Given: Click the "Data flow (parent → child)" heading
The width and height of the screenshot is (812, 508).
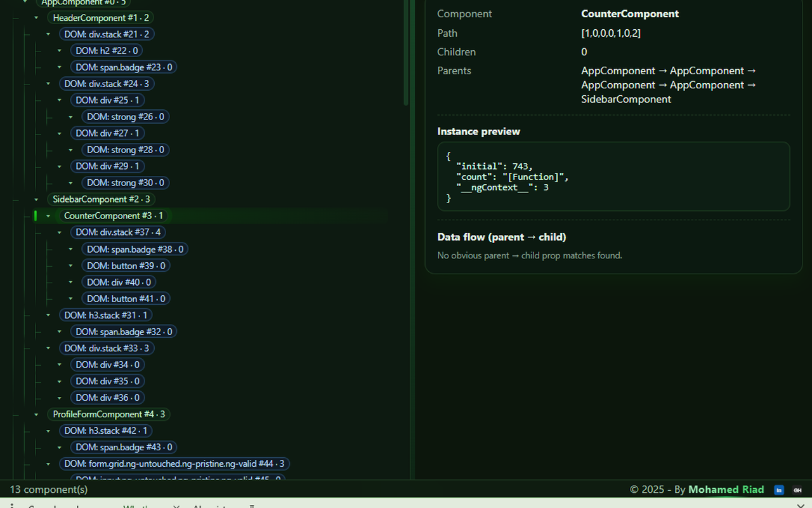Looking at the screenshot, I should pyautogui.click(x=502, y=237).
